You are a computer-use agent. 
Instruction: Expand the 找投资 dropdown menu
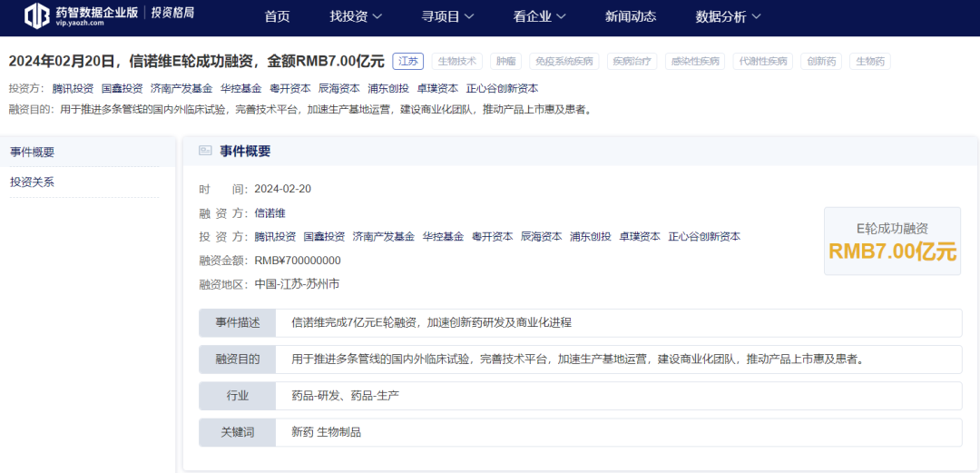pos(356,17)
